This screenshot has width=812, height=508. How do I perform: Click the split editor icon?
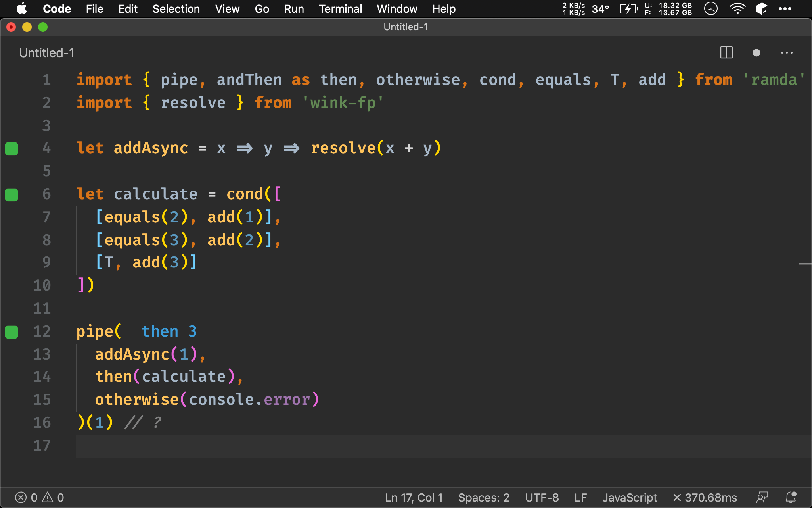tap(727, 53)
